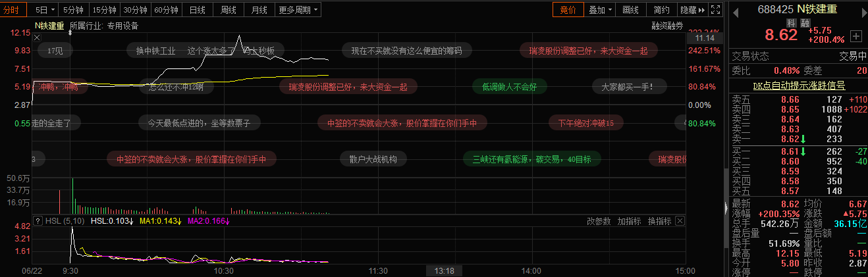The image size is (868, 277).
Task: Open DK点自动提示涨跌信号 link
Action: [x=798, y=85]
